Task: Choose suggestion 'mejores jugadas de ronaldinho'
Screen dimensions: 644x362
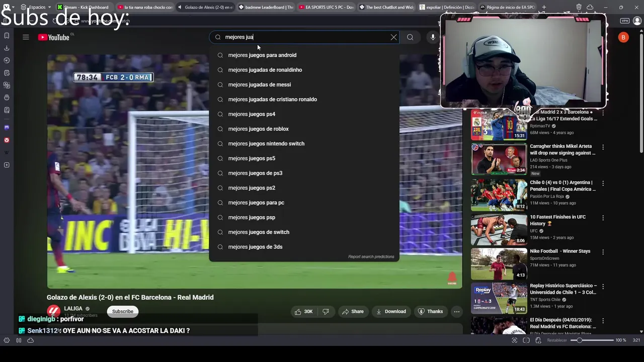Action: (304, 70)
